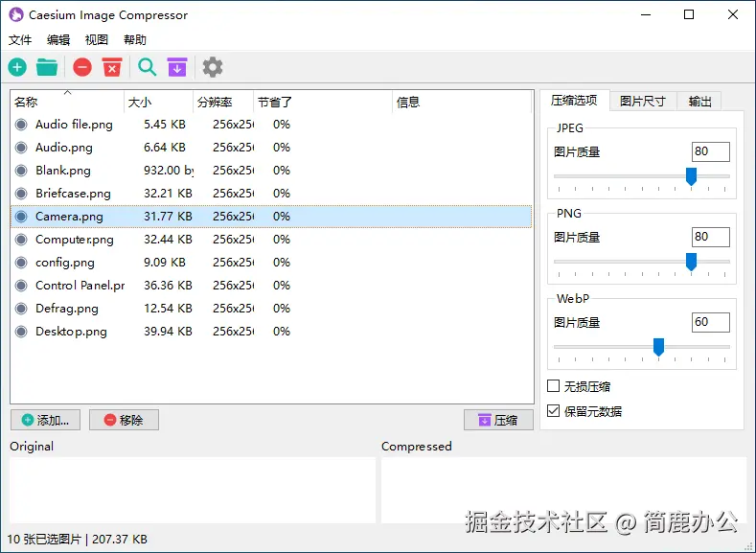
Task: Click status icon beside Blank.png
Action: click(x=21, y=171)
